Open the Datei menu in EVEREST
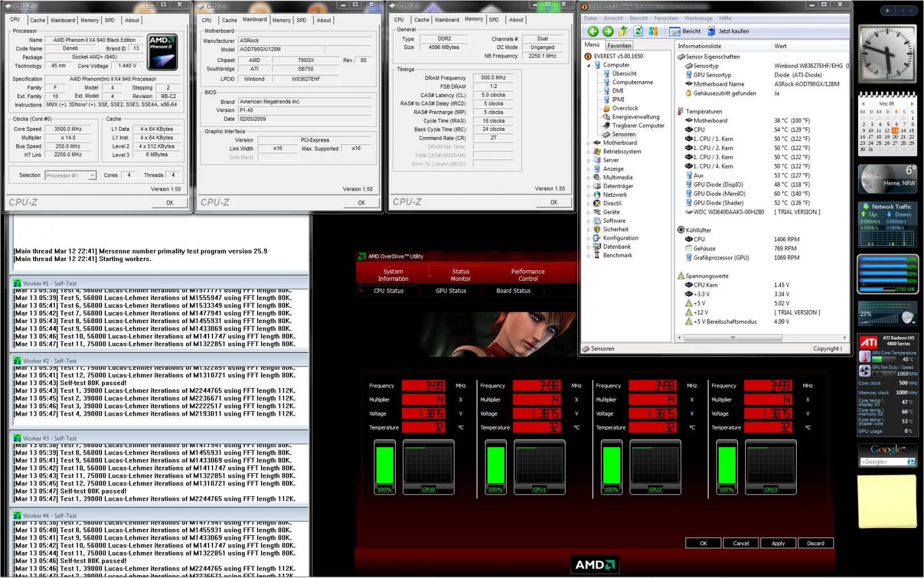This screenshot has height=578, width=924. [590, 18]
